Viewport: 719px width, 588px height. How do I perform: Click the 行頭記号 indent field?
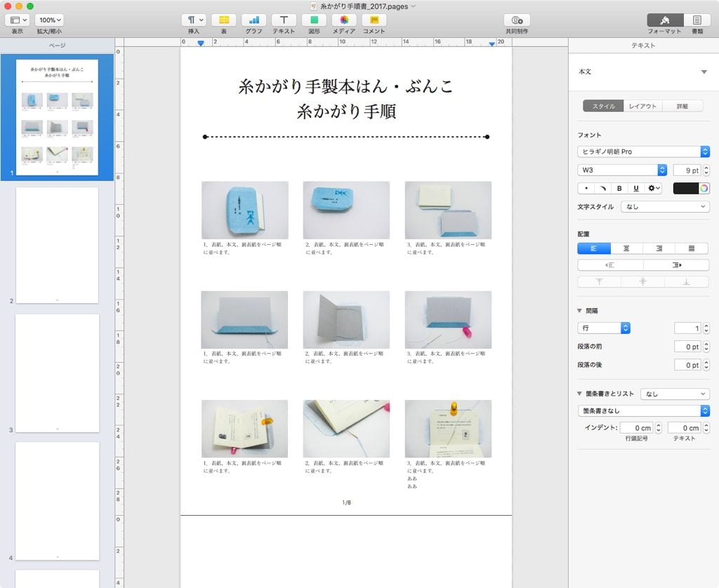coord(637,427)
